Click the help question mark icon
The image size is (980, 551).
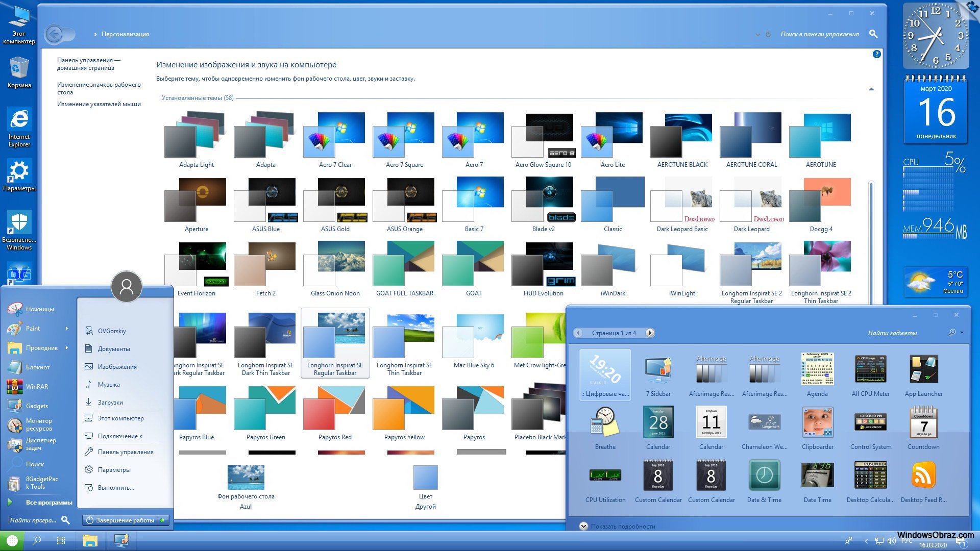tap(876, 54)
